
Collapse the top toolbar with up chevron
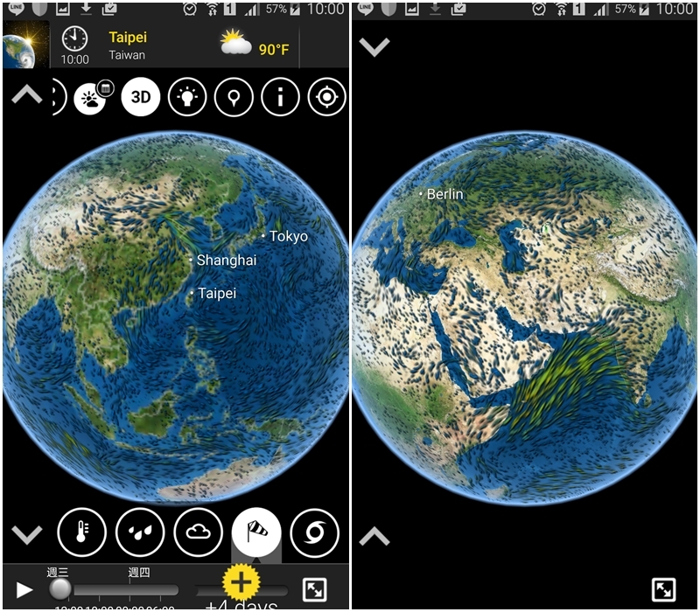coord(26,95)
